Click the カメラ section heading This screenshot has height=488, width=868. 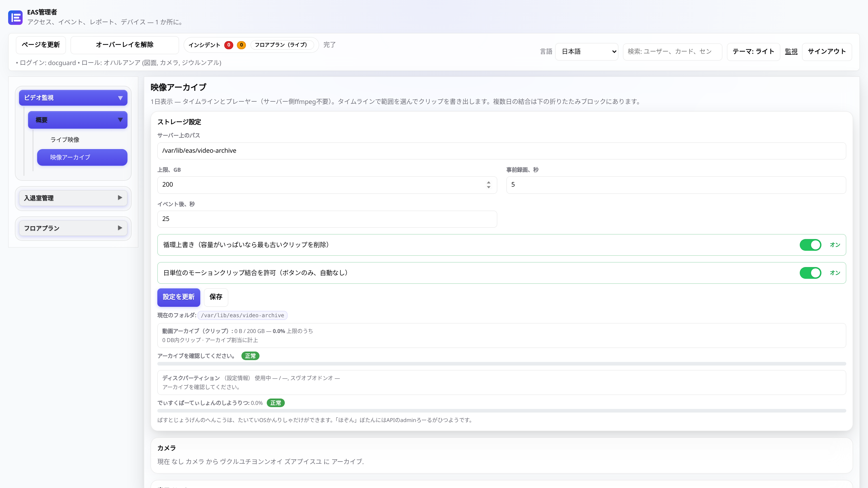click(166, 448)
